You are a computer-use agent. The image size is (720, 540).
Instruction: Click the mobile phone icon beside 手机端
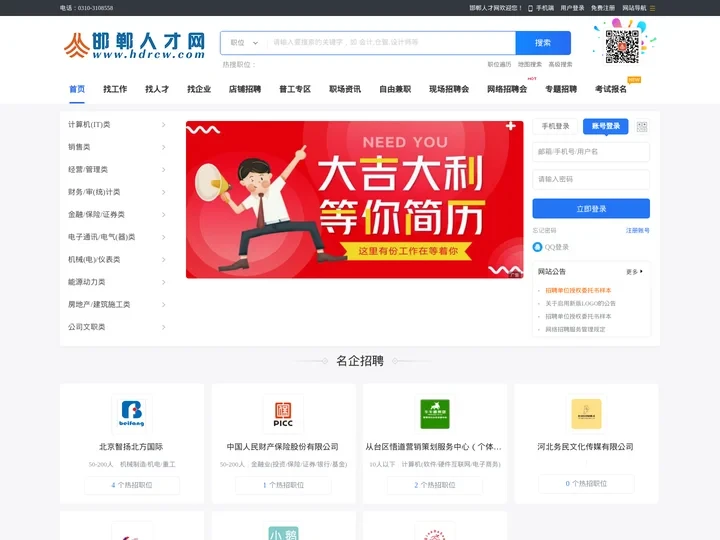(x=530, y=8)
